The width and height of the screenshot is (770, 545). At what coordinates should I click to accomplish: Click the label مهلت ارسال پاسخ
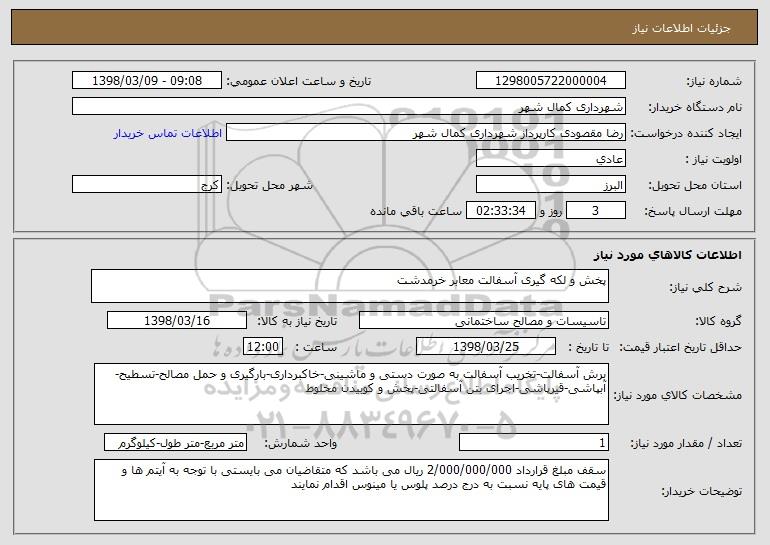click(x=693, y=212)
